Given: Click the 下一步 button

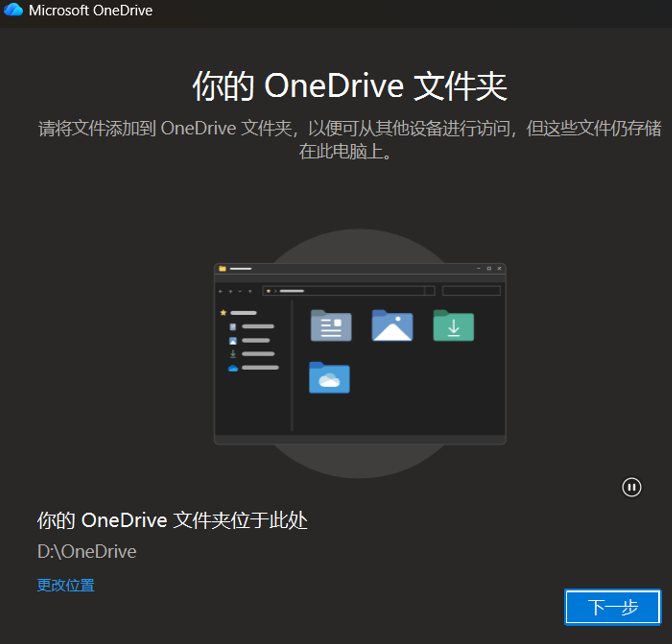Looking at the screenshot, I should [x=613, y=607].
